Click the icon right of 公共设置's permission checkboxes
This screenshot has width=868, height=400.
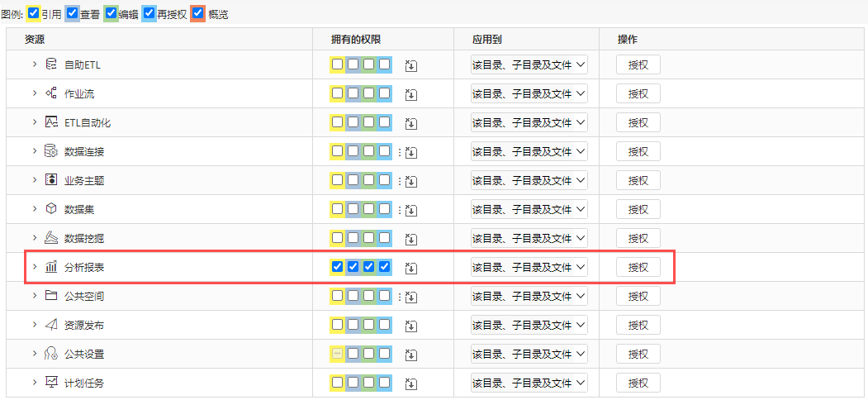pos(410,355)
